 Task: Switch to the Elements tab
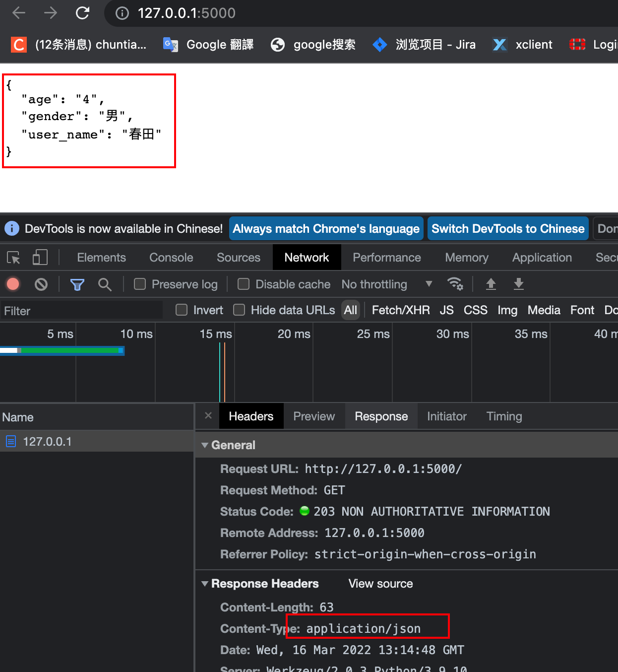tap(102, 258)
